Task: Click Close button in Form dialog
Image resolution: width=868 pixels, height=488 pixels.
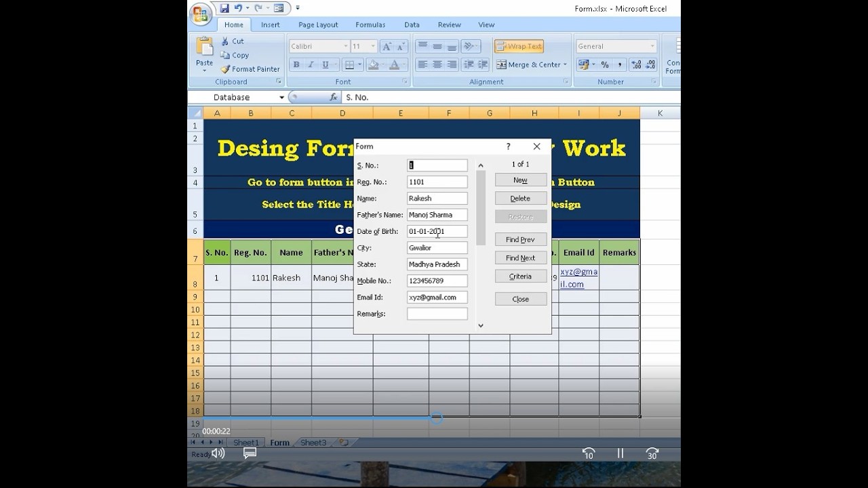Action: click(x=521, y=299)
